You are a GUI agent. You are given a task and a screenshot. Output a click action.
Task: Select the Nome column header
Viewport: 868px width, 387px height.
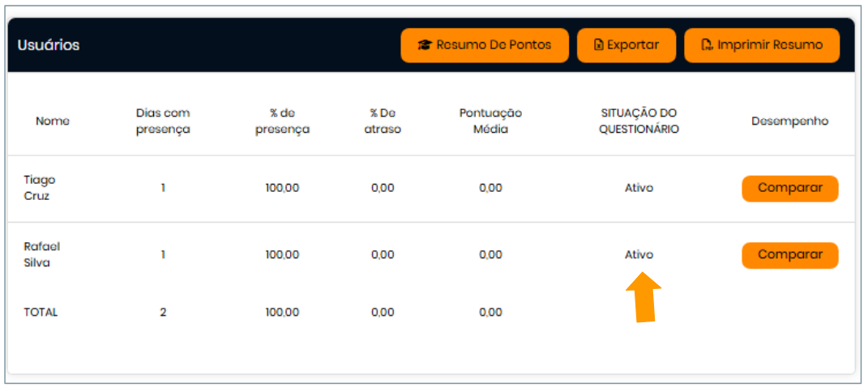pos(53,121)
